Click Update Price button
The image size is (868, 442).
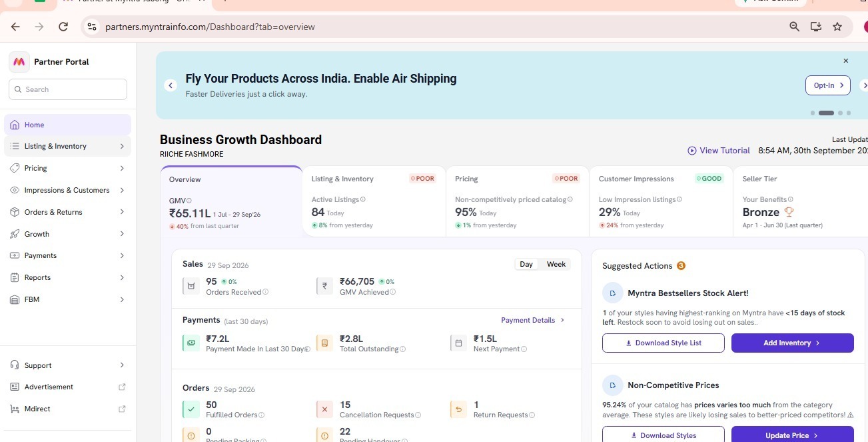pos(793,435)
